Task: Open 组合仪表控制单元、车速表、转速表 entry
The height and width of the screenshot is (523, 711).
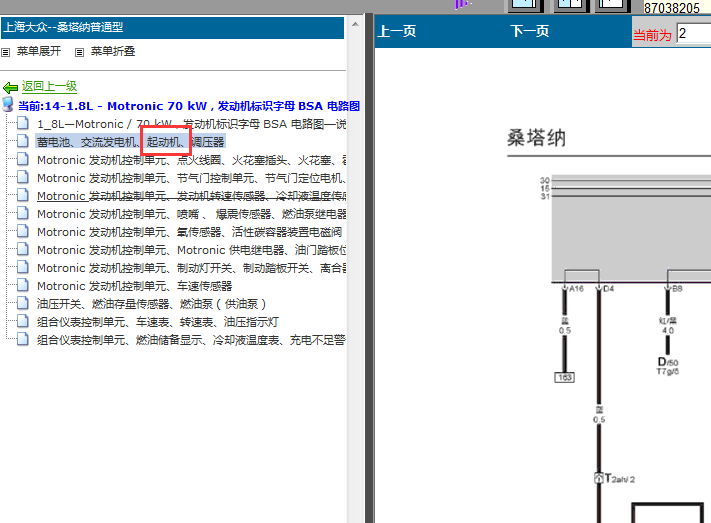Action: pyautogui.click(x=158, y=322)
